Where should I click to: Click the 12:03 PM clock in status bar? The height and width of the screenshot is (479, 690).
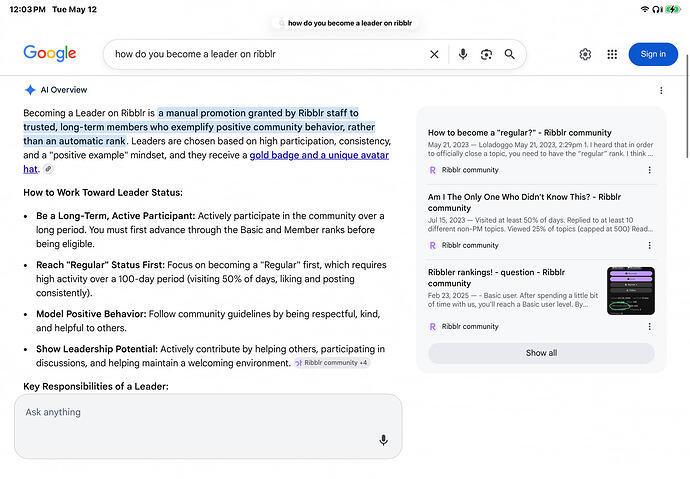[x=27, y=9]
